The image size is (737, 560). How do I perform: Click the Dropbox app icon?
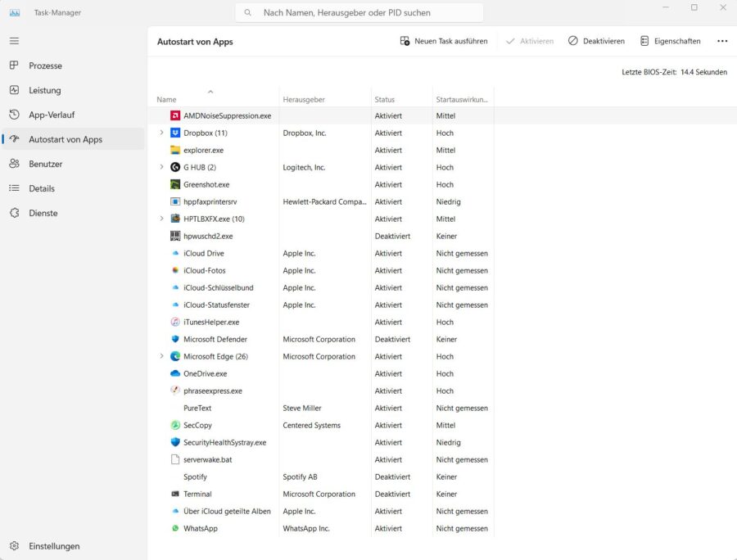coord(175,133)
